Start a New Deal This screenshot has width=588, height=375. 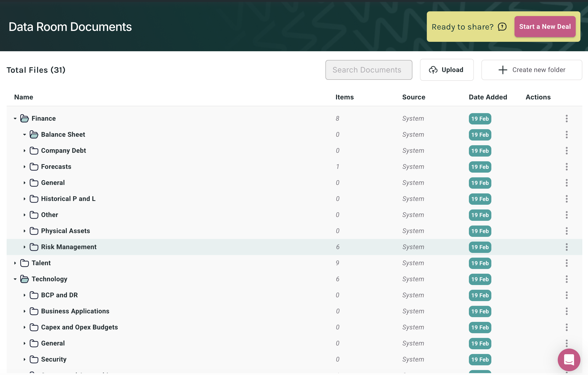click(545, 27)
